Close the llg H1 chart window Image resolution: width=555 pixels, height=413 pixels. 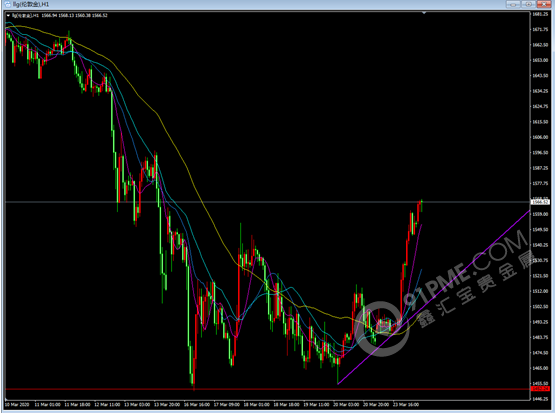pyautogui.click(x=544, y=4)
